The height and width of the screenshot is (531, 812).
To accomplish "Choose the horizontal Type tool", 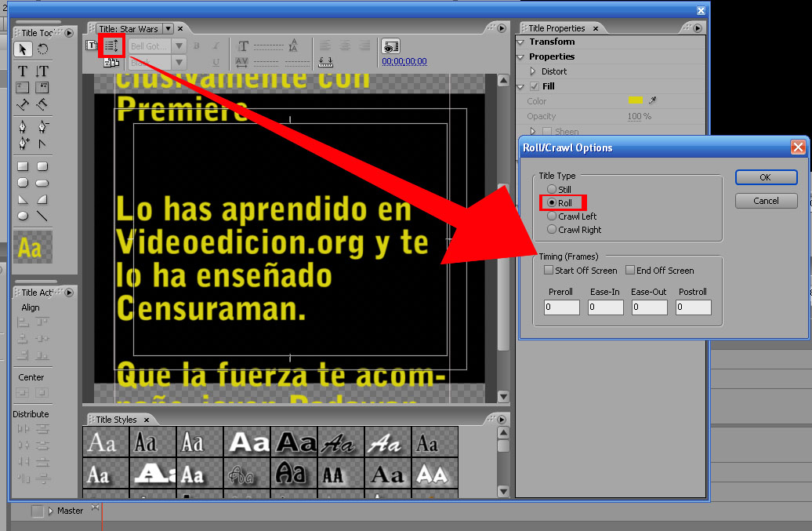I will click(23, 71).
